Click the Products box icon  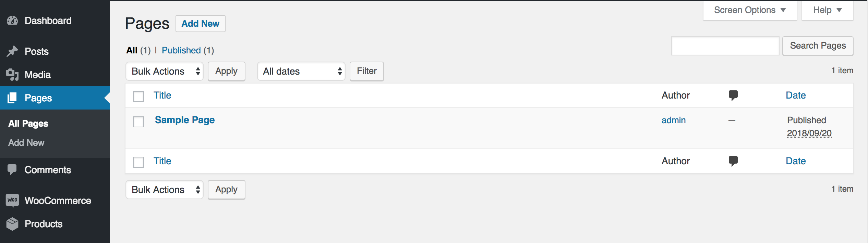coord(12,224)
